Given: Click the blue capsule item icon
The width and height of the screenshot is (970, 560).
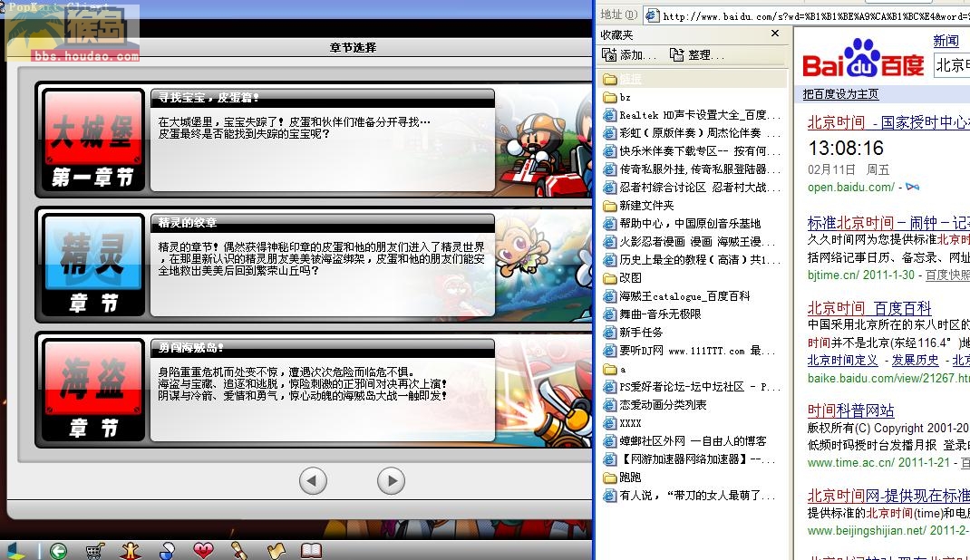Looking at the screenshot, I should pyautogui.click(x=167, y=550).
